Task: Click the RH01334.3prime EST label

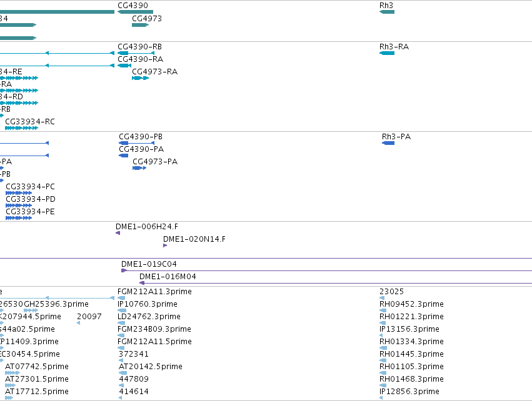Action: pyautogui.click(x=411, y=342)
